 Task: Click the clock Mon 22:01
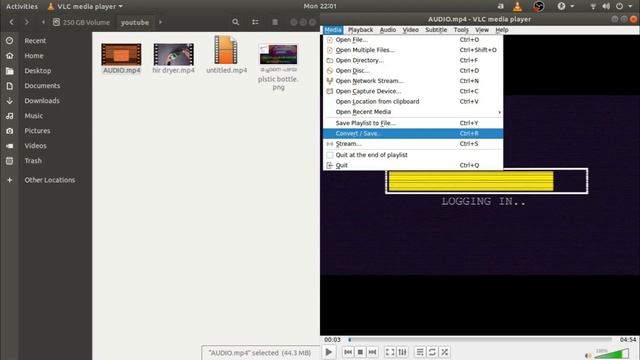(x=320, y=6)
